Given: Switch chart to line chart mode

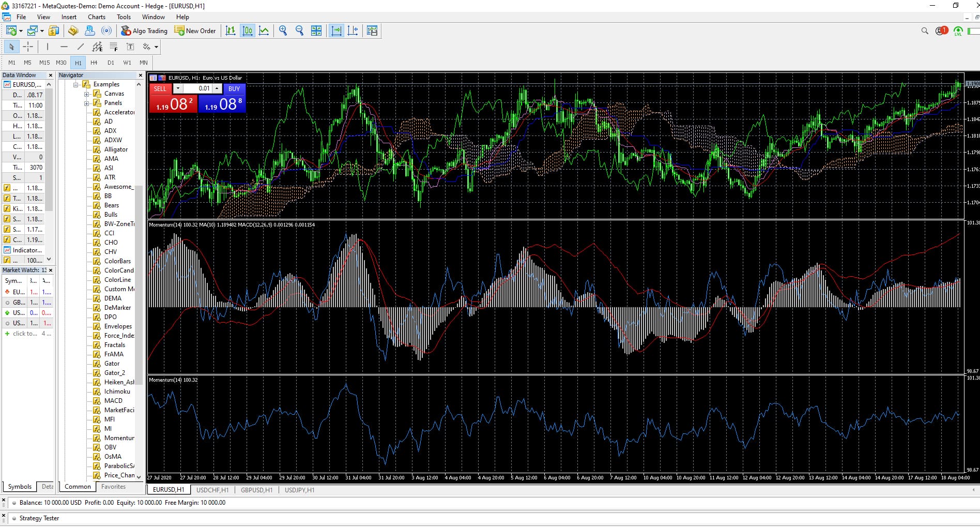Looking at the screenshot, I should pos(264,31).
